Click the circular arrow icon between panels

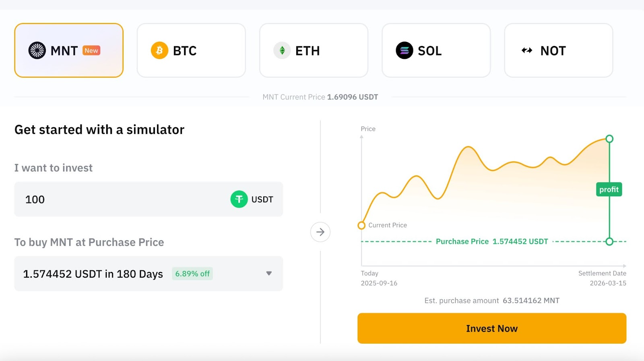pos(320,232)
